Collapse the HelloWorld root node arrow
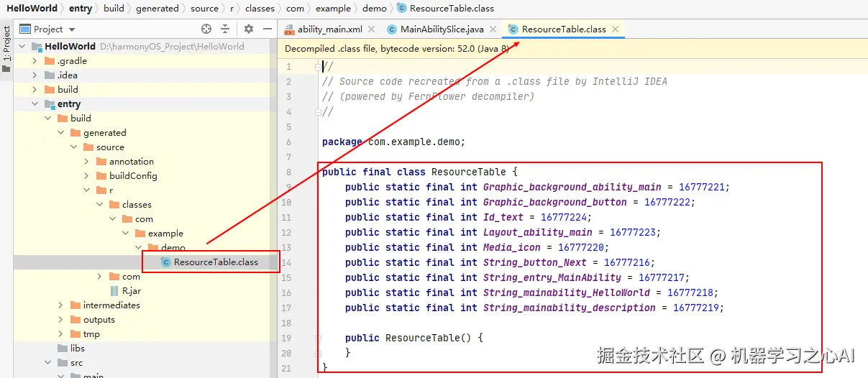 click(22, 46)
